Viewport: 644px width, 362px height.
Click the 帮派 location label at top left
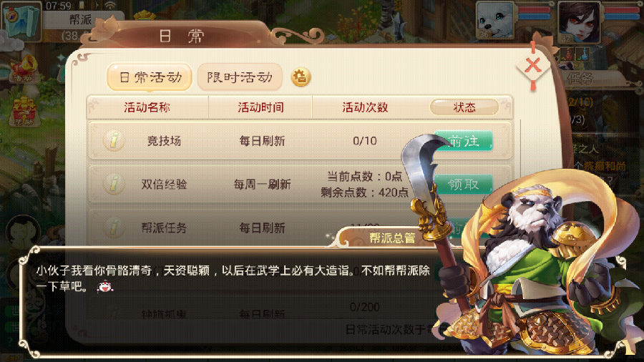point(80,19)
